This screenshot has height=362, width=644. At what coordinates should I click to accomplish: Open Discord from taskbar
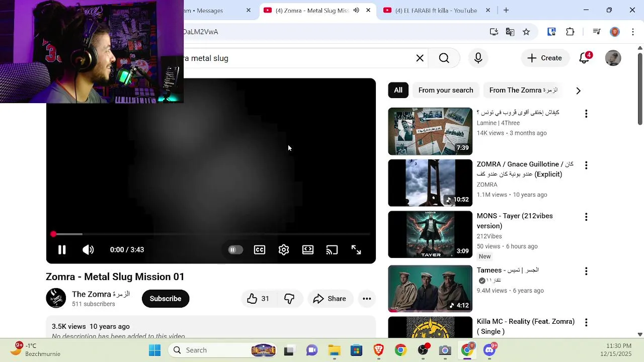[x=490, y=350]
